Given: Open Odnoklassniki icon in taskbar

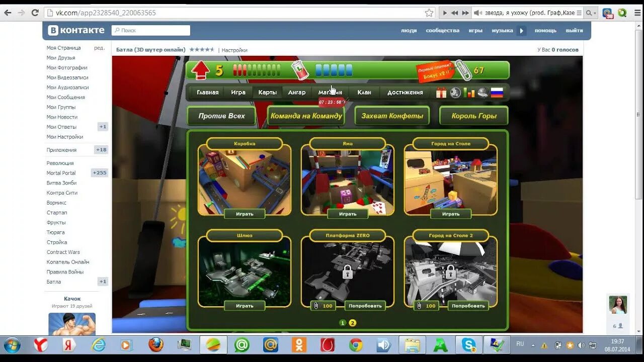Looking at the screenshot, I should (x=299, y=345).
